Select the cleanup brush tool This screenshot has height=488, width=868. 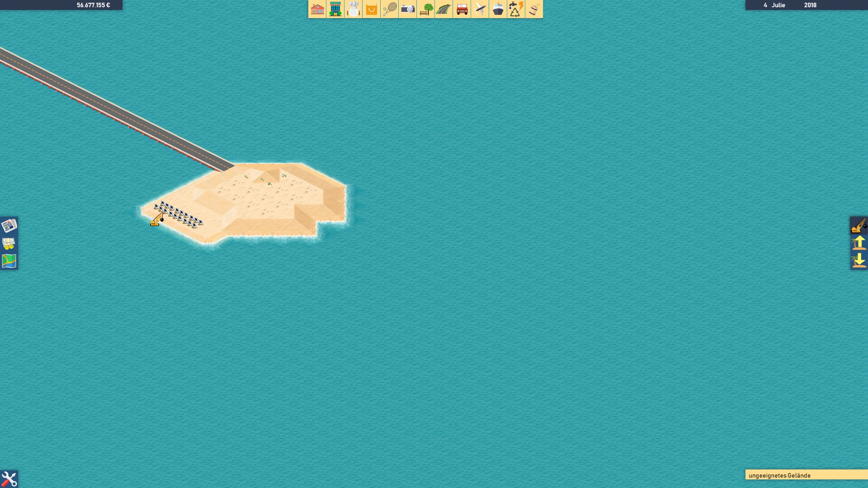click(534, 9)
